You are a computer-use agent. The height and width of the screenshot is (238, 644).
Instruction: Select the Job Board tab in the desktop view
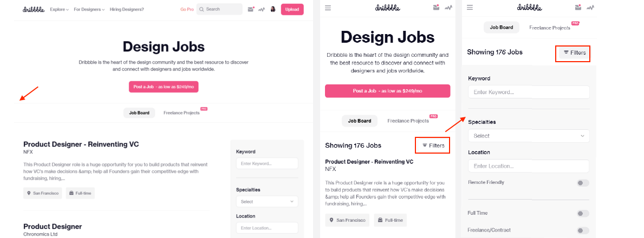pos(139,113)
